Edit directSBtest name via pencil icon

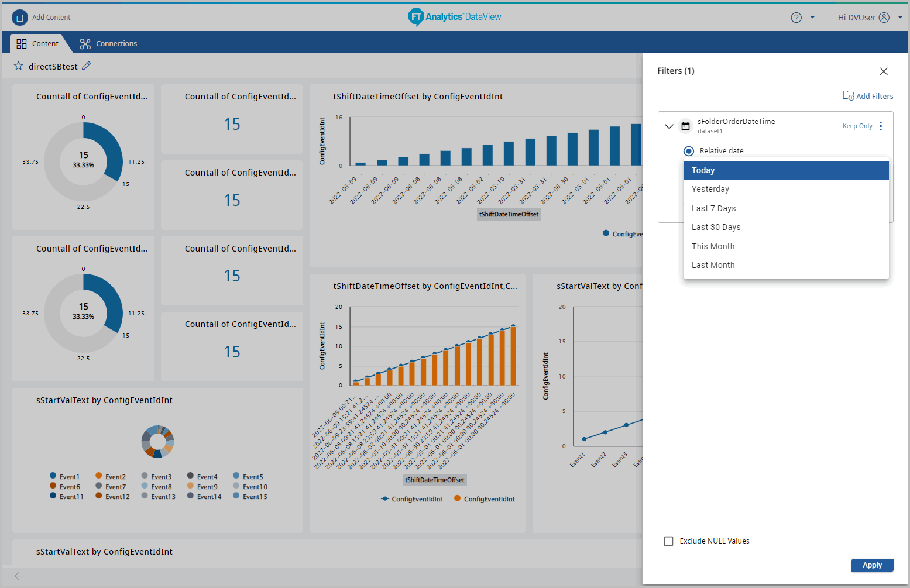point(87,66)
